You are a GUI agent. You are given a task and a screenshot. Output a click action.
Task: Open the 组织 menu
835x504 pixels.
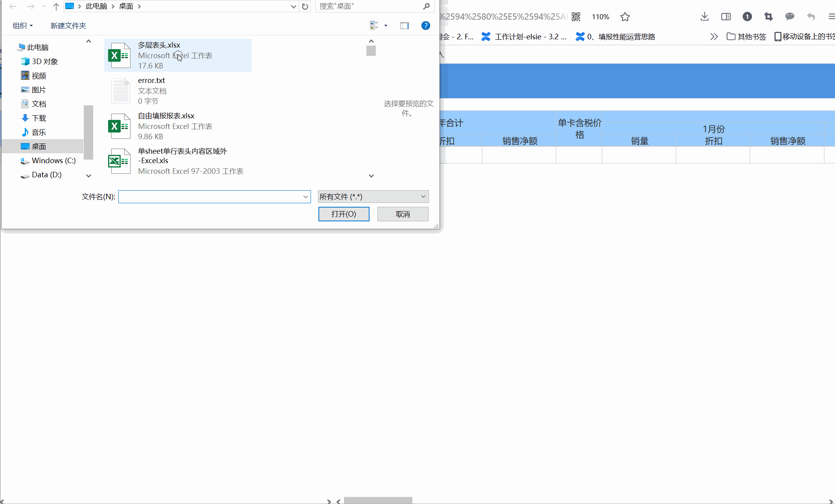pyautogui.click(x=22, y=26)
